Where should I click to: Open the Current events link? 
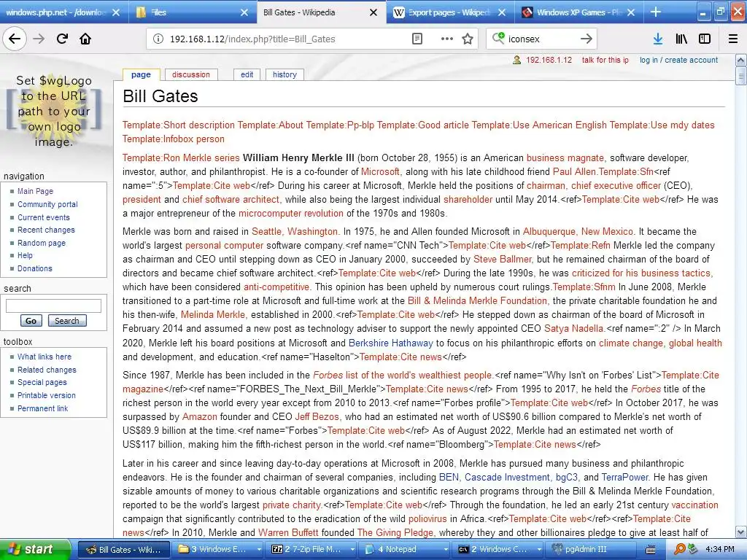click(44, 217)
